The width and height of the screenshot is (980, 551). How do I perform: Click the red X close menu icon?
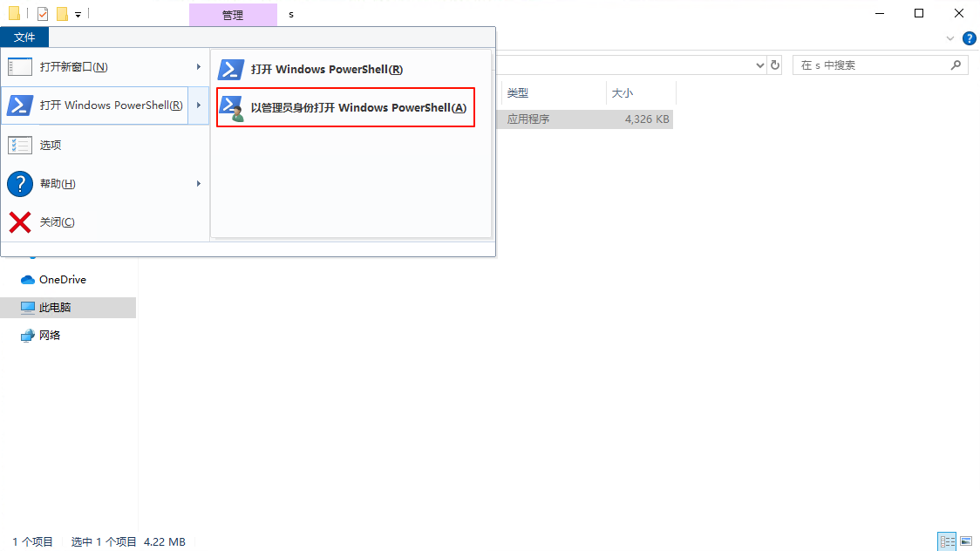coord(20,221)
